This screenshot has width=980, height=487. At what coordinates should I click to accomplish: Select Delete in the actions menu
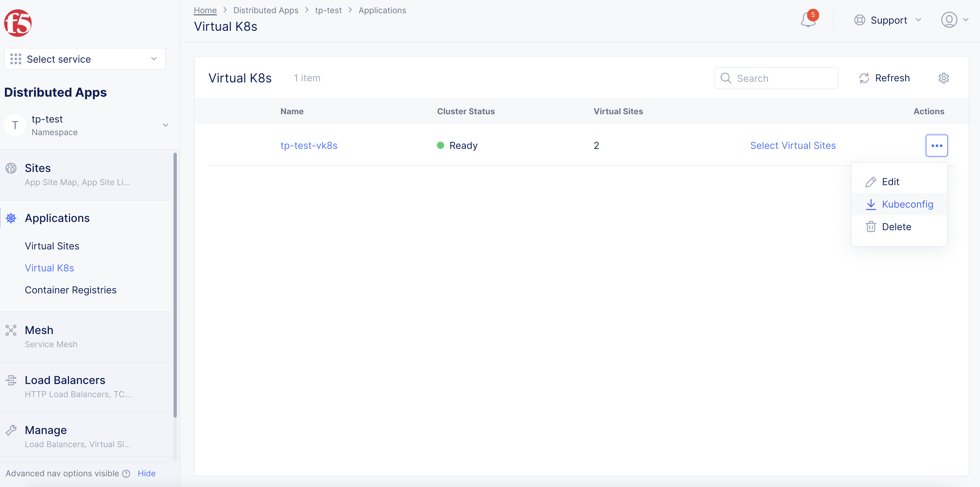tap(896, 227)
